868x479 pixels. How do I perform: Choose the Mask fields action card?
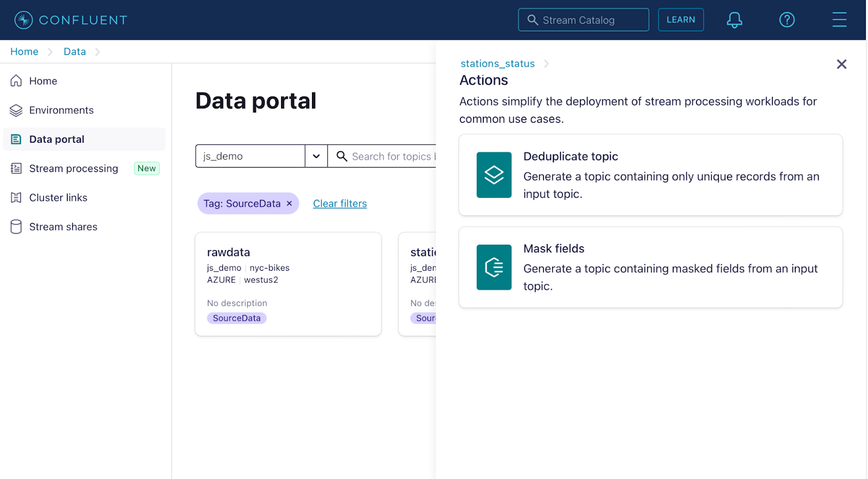tap(650, 267)
